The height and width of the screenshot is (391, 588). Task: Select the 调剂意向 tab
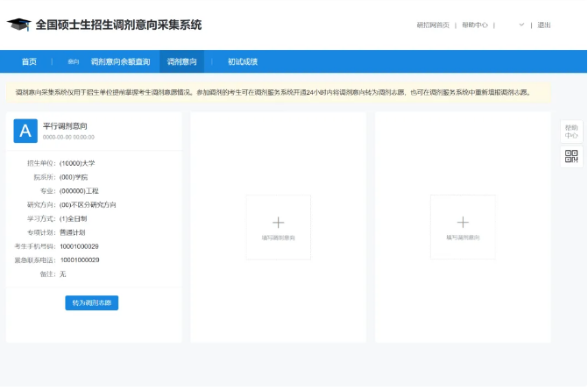[181, 61]
